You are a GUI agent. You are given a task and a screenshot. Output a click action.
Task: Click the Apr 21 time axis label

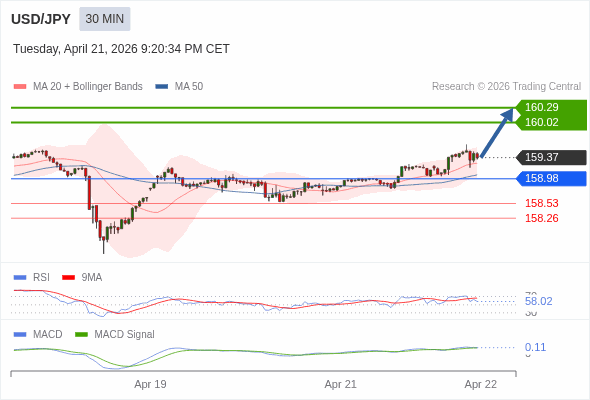pyautogui.click(x=340, y=385)
